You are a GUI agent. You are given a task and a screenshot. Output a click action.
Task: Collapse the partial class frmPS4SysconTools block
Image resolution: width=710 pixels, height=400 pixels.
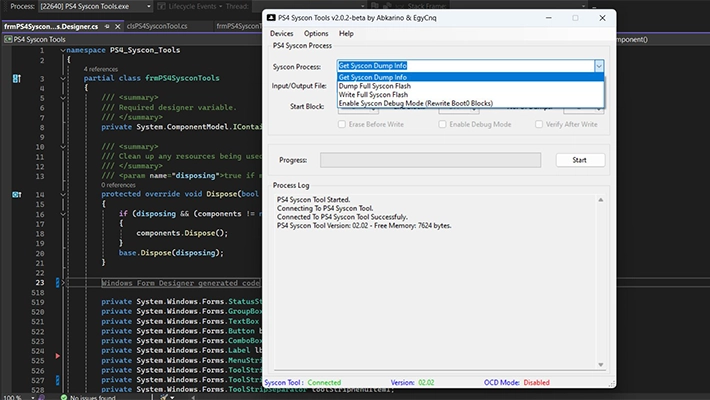tap(63, 78)
